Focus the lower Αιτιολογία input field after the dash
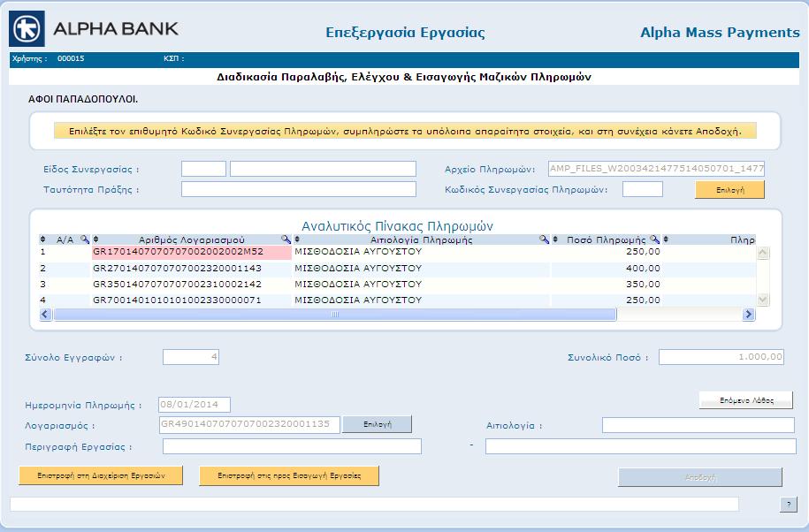 point(641,446)
